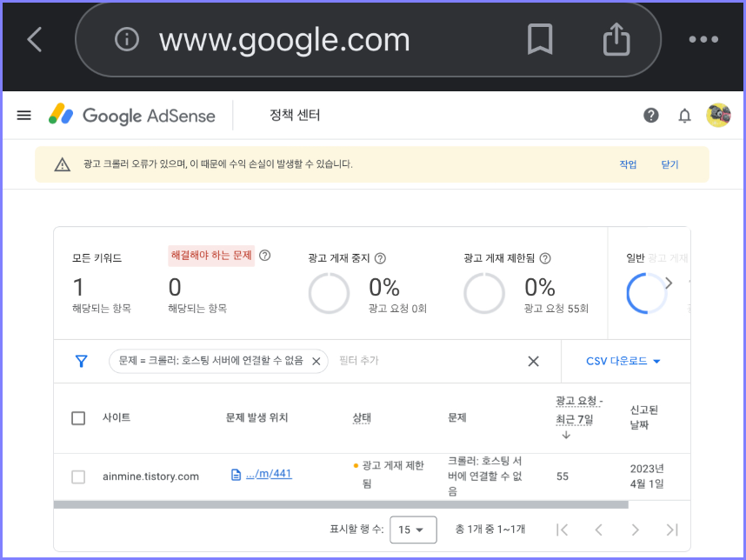Click the blue 일반 progress circle
Viewport: 746px width, 560px height.
pos(646,293)
